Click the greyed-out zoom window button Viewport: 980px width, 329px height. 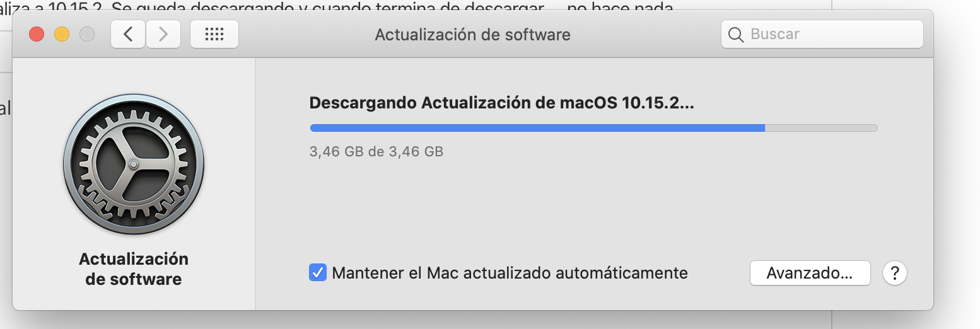(x=87, y=34)
